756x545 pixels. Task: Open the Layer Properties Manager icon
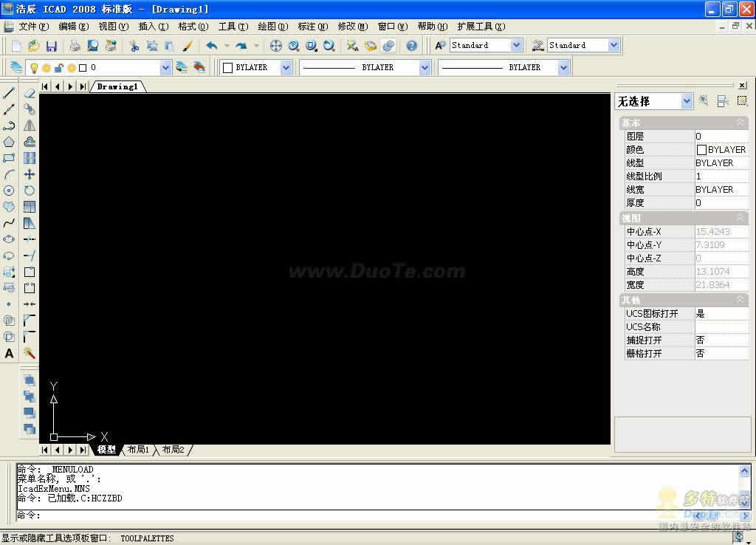point(16,67)
